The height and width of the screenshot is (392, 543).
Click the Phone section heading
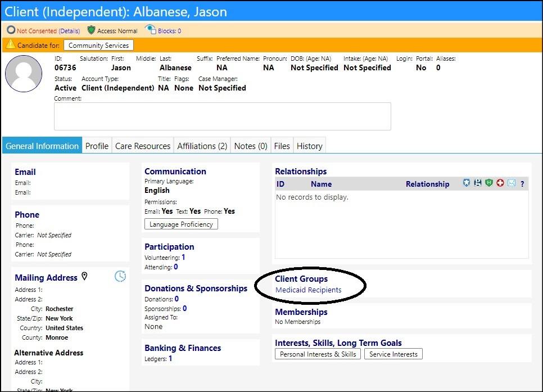coord(27,214)
